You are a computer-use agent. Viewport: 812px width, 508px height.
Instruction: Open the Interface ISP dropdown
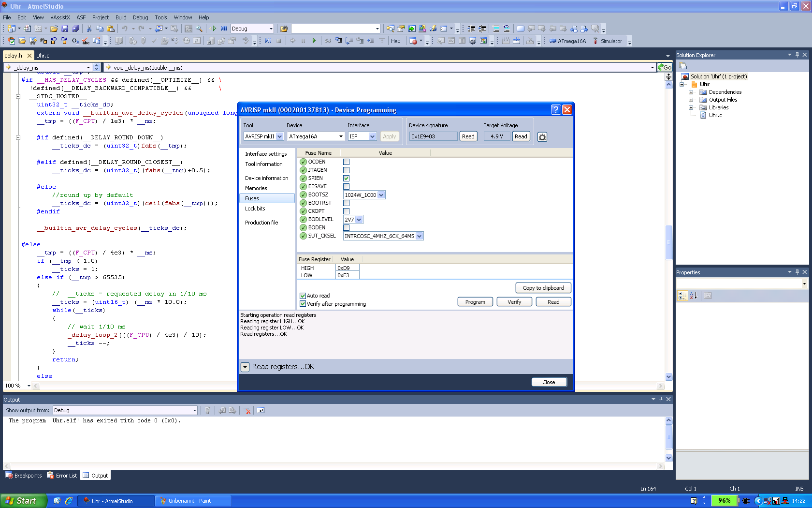point(372,136)
